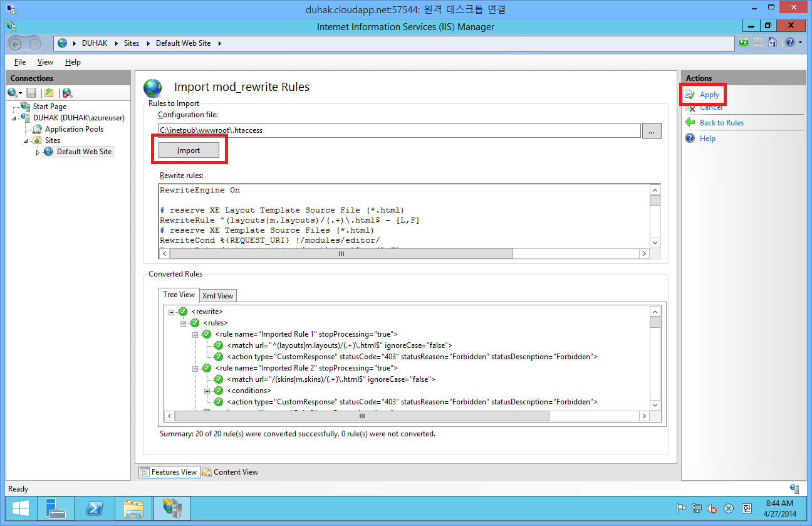Expand the arrow after Default Web Site breadcrumb
The image size is (812, 526).
pos(220,43)
